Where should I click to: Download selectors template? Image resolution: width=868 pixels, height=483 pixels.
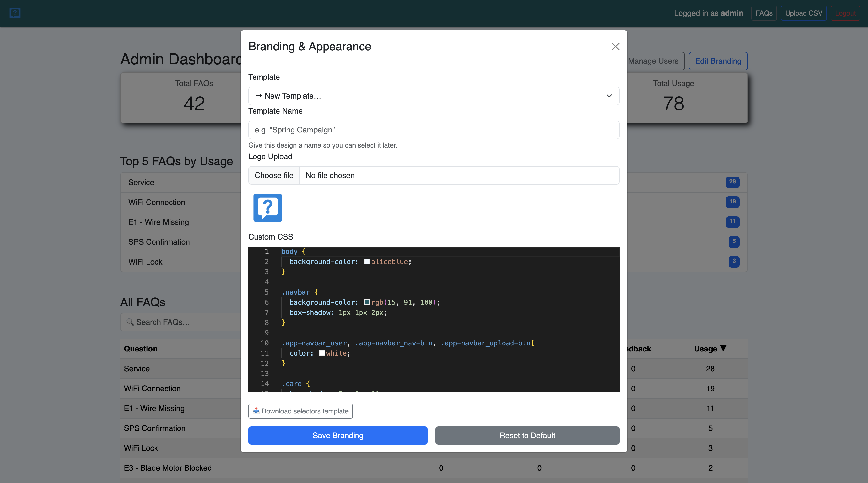(x=301, y=411)
